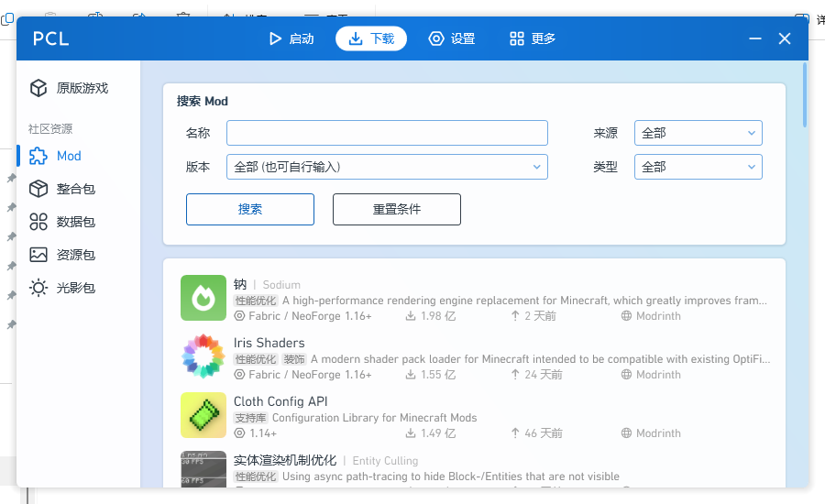The height and width of the screenshot is (504, 825).
Task: Click Modrinth source on Iris Shaders row
Action: tap(657, 375)
